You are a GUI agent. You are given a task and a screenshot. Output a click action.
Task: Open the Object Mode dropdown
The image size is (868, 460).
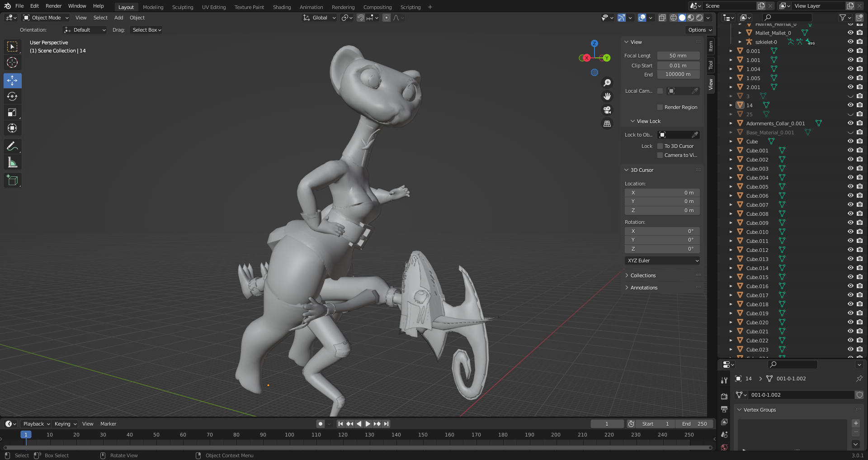pos(46,18)
